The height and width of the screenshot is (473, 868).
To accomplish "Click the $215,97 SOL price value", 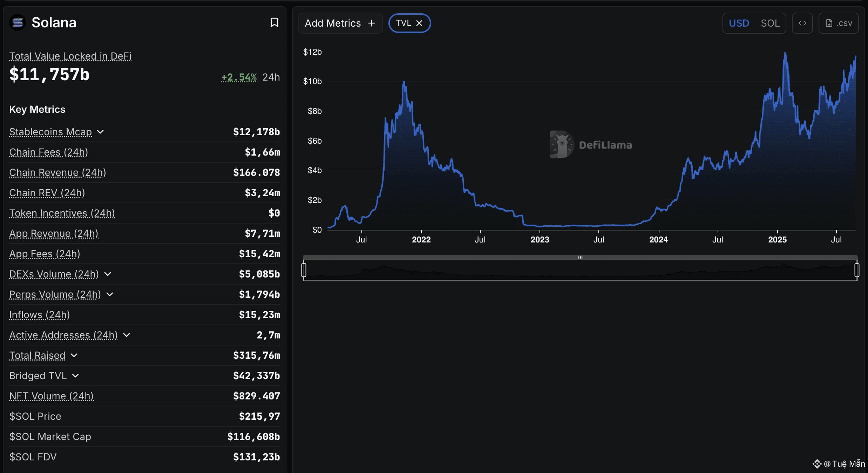I will point(259,416).
